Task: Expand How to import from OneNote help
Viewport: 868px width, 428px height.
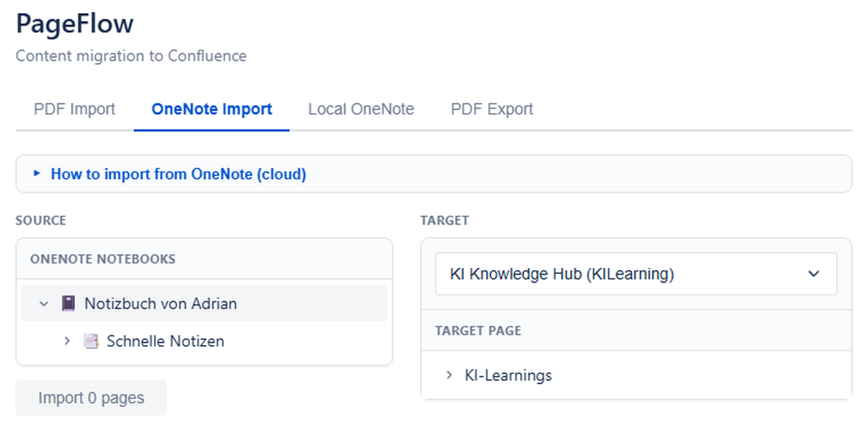Action: [x=434, y=174]
